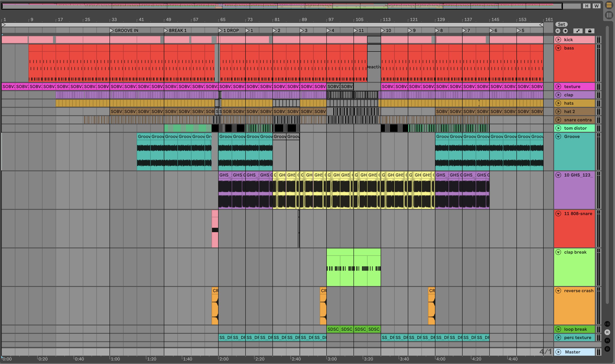Select the first Groove audio clip

(144, 152)
